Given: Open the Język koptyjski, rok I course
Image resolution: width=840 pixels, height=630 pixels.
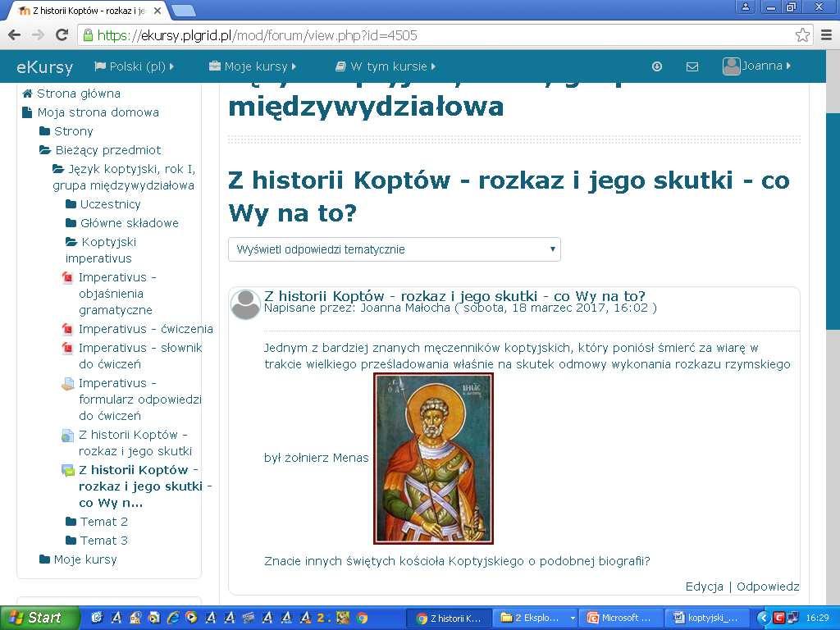Looking at the screenshot, I should [x=124, y=177].
